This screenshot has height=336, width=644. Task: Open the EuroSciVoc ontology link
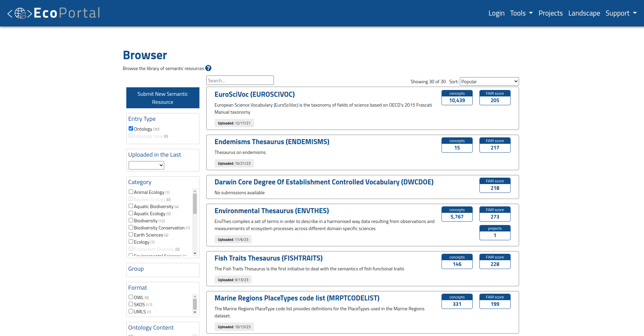(255, 94)
